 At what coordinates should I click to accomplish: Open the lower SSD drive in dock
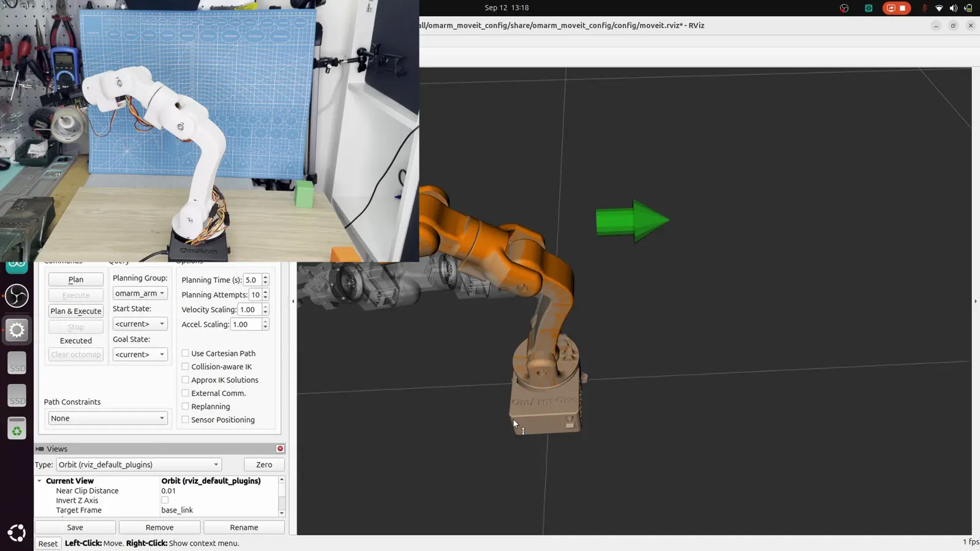17,396
